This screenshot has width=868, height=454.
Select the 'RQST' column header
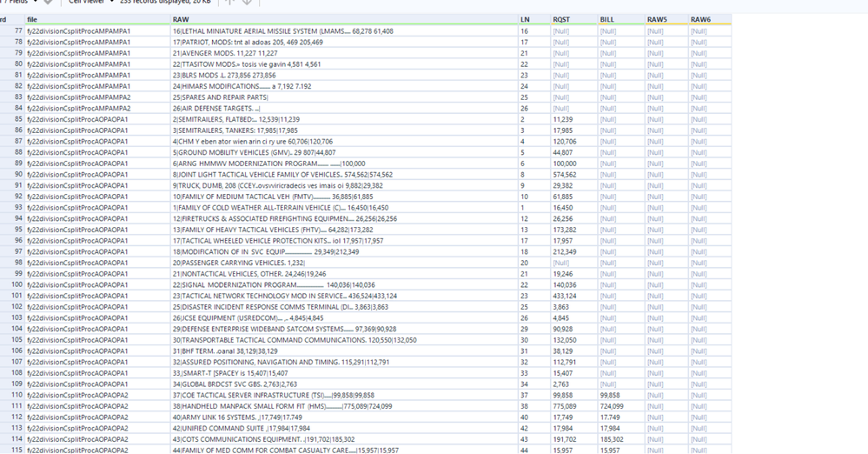(x=573, y=19)
